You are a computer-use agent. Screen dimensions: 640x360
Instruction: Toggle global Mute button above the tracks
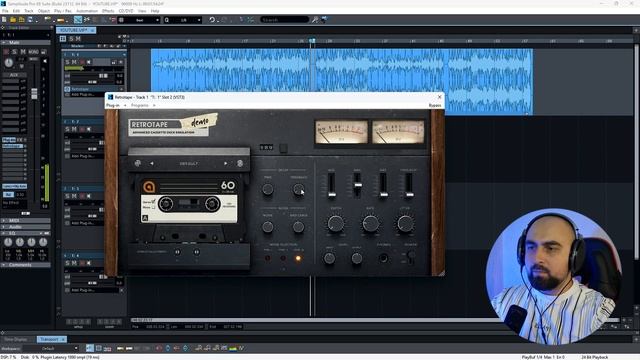78,39
